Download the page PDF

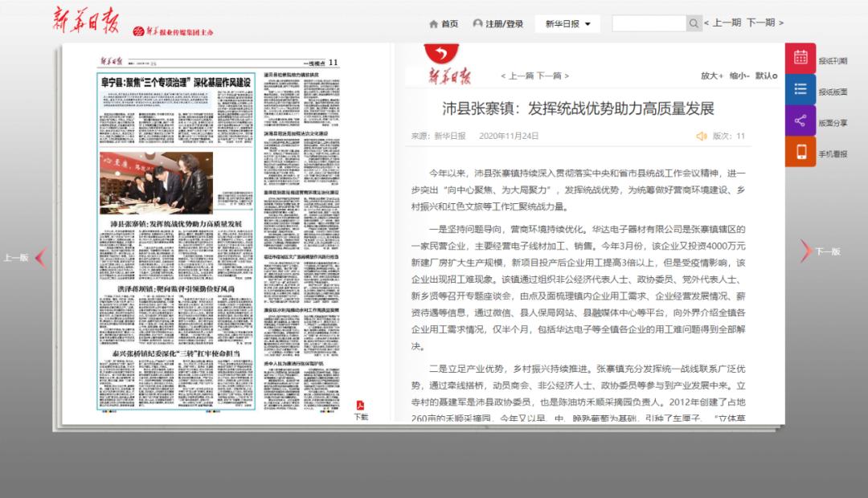point(361,406)
